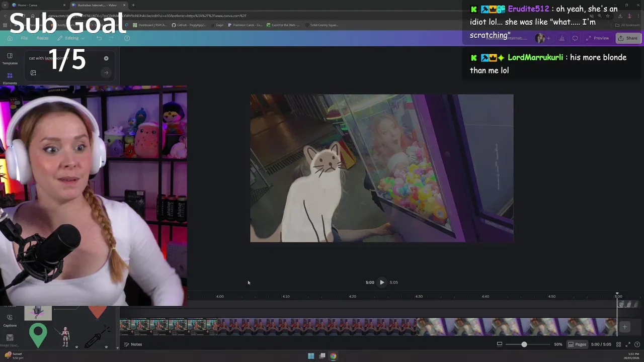Select the cat illustration on the canvas

coord(316,191)
